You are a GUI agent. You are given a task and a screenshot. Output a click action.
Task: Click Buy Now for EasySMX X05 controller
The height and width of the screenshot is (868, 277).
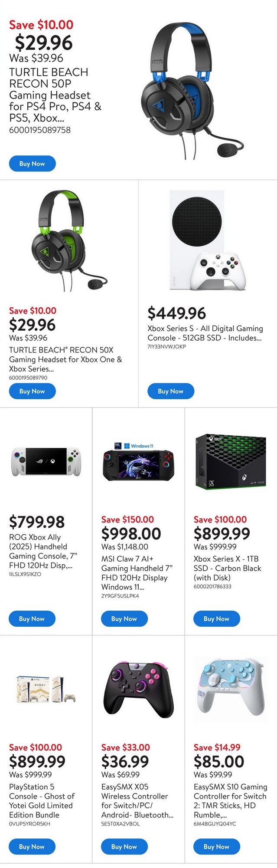[124, 846]
